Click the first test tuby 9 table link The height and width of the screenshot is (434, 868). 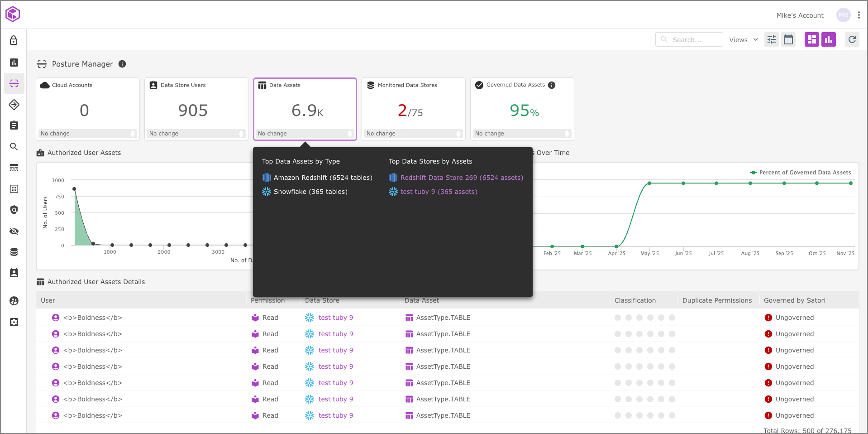coord(335,318)
